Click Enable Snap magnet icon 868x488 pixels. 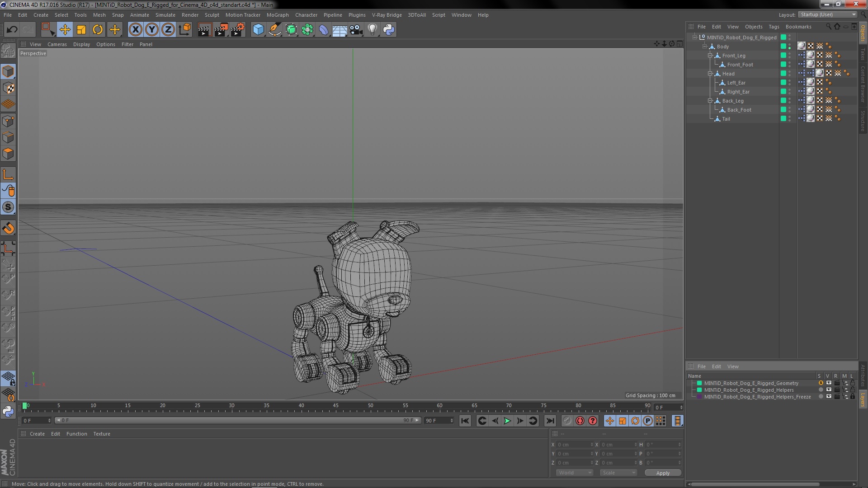(8, 228)
